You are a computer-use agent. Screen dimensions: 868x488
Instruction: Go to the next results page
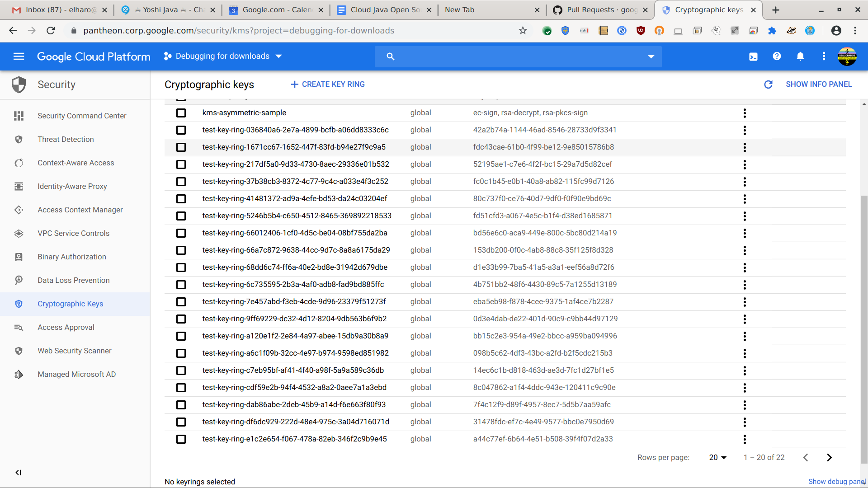coord(830,457)
